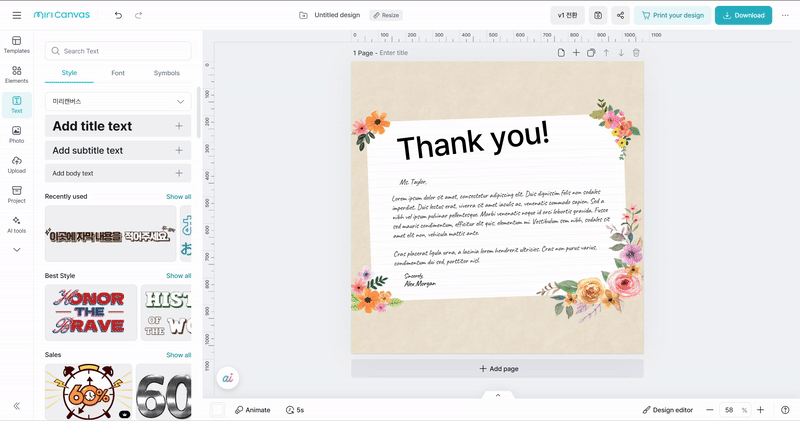Click the plus icon in the page toolbar
The height and width of the screenshot is (421, 800).
tap(576, 53)
